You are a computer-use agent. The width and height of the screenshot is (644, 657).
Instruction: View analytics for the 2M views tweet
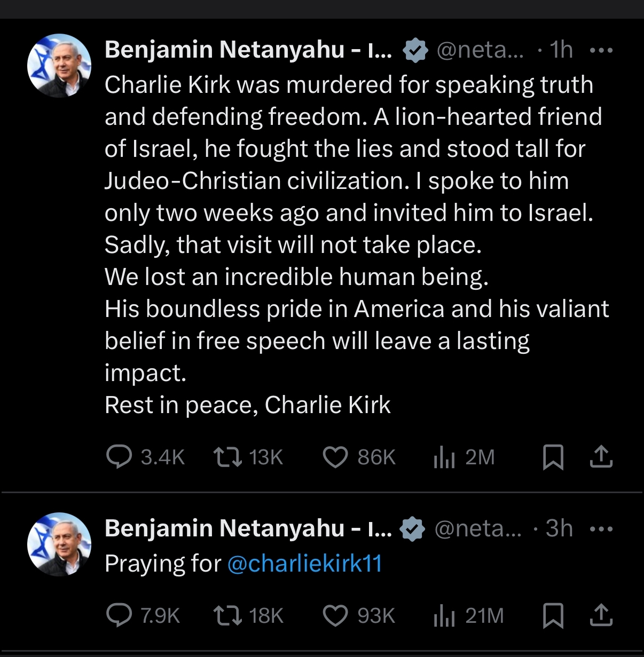pyautogui.click(x=444, y=457)
